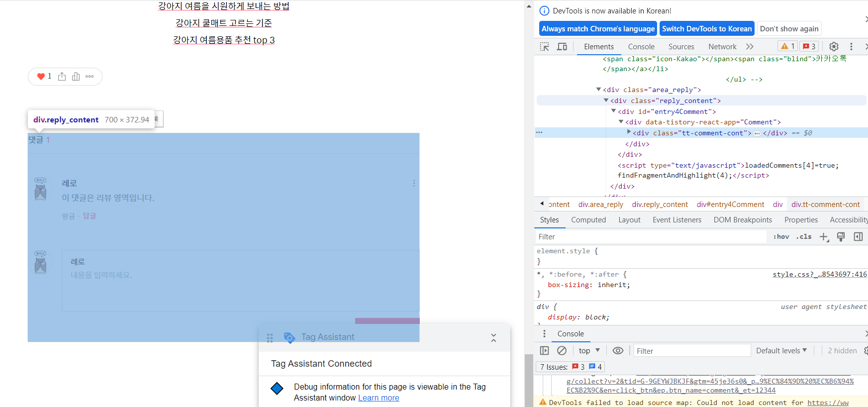Open DevTools settings gear
This screenshot has width=868, height=407.
834,47
